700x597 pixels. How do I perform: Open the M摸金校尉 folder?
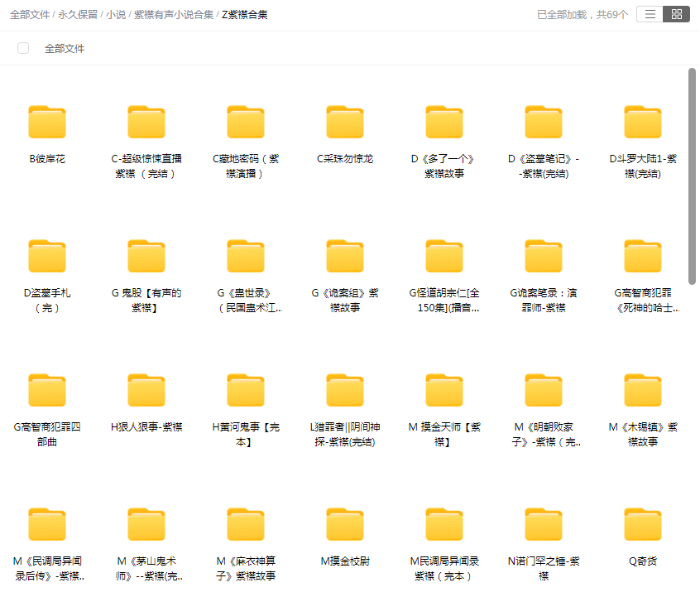(x=345, y=525)
